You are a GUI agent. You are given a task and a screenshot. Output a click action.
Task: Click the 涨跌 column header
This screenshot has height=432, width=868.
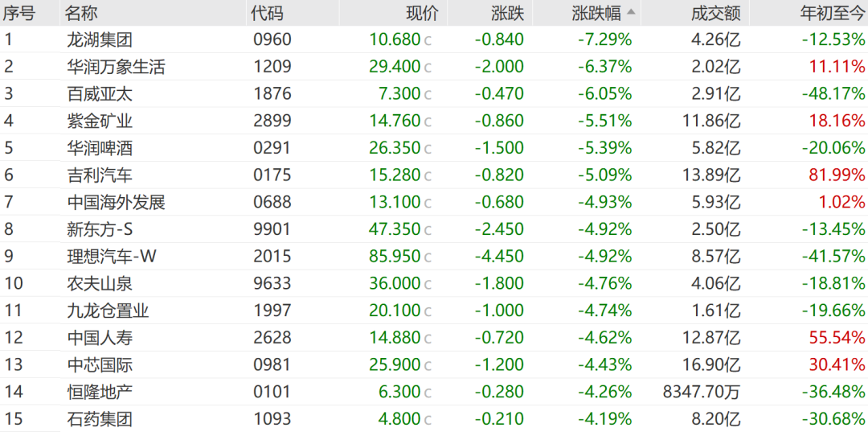coord(507,13)
